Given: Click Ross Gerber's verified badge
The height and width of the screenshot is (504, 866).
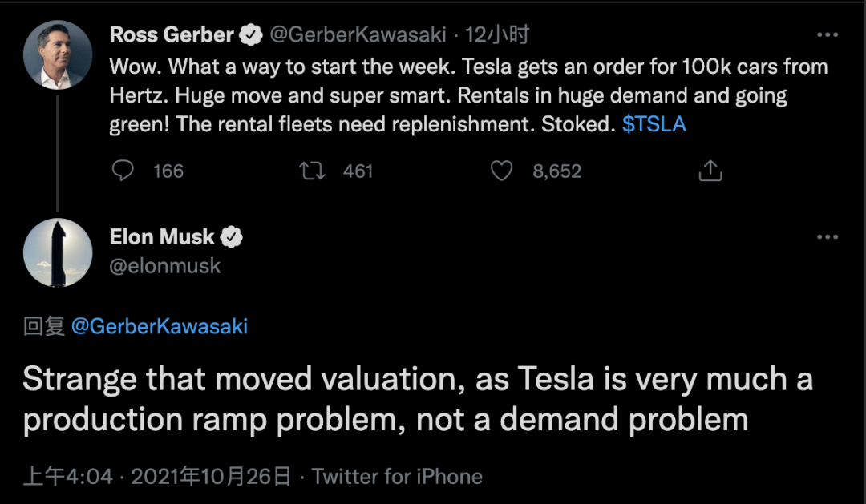Looking at the screenshot, I should 251,34.
